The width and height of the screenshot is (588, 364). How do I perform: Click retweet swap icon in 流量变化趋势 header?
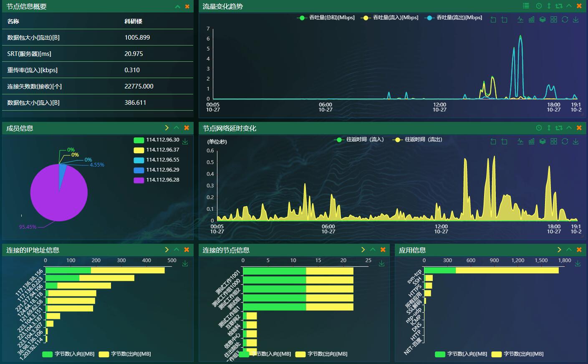click(559, 6)
